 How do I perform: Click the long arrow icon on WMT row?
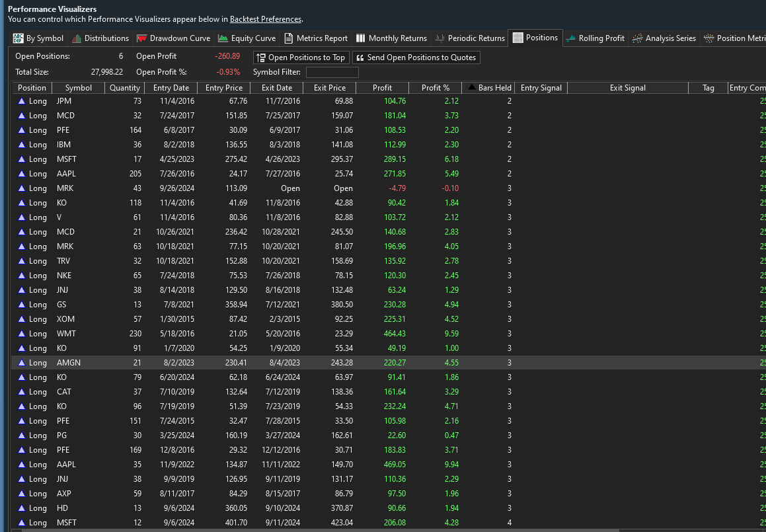(21, 334)
